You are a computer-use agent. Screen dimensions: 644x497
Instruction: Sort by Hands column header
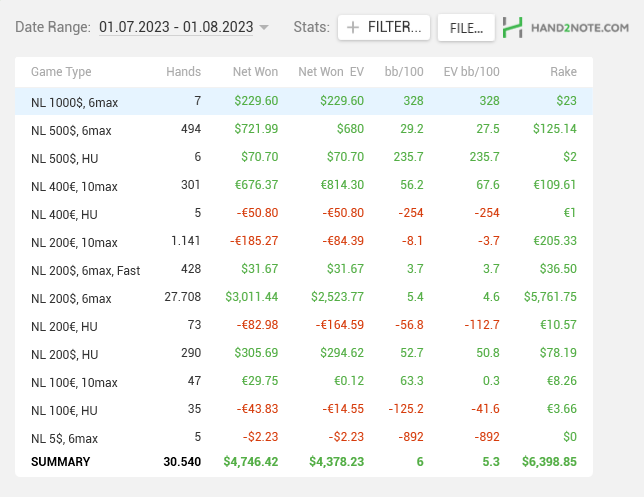[183, 72]
